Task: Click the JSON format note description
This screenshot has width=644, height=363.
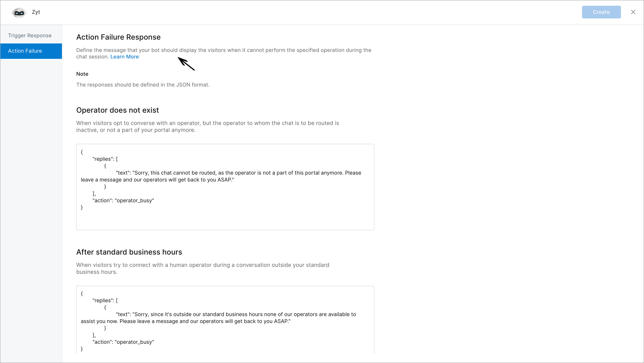Action: [x=143, y=85]
